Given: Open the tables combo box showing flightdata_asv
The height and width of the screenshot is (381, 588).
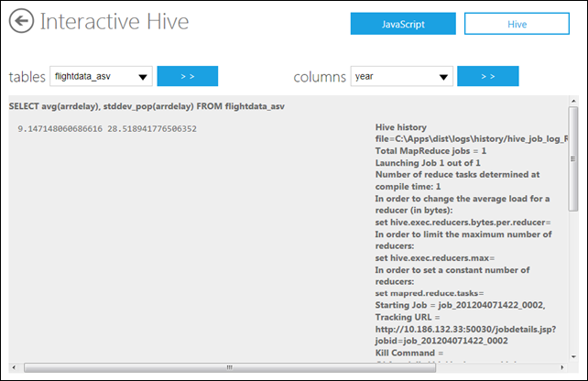Looking at the screenshot, I should tap(101, 76).
